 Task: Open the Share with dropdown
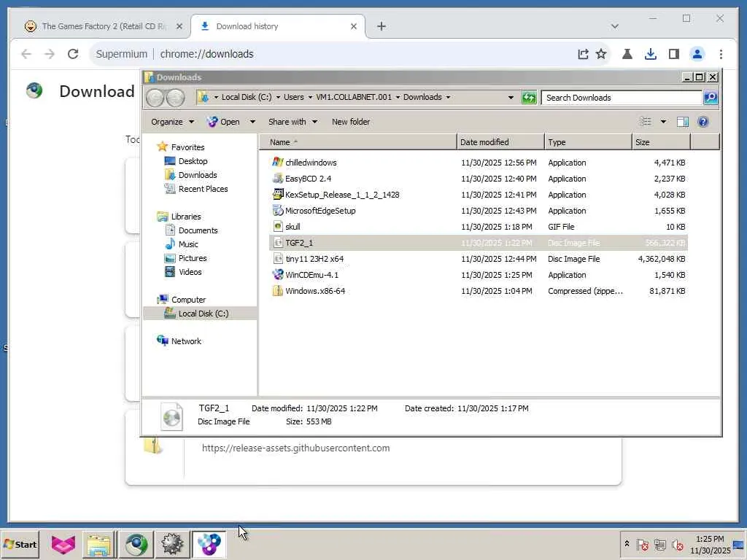293,122
